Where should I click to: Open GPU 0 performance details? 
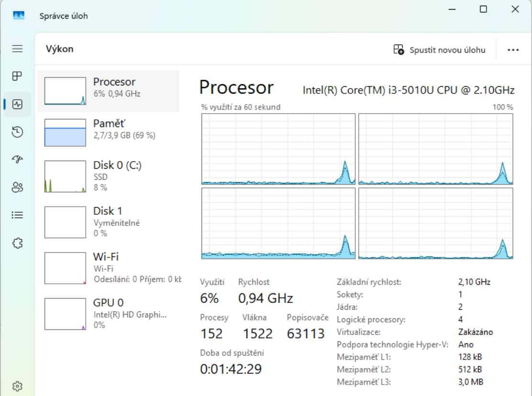pos(111,313)
